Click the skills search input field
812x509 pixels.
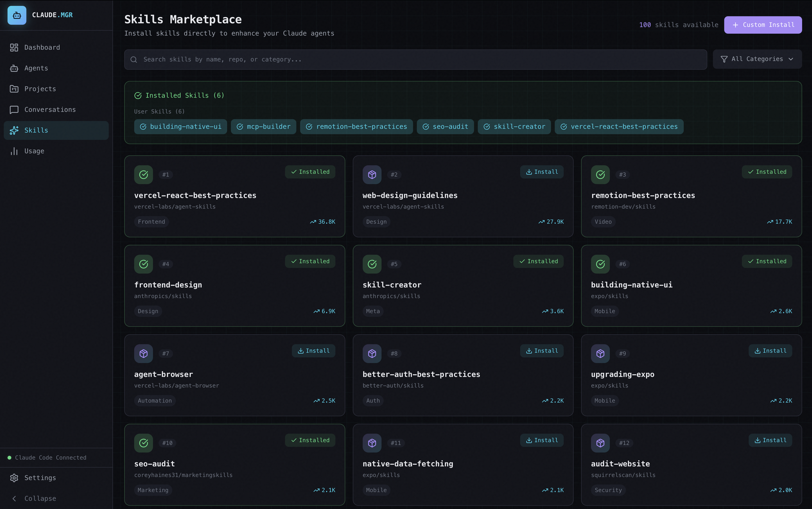[404, 59]
